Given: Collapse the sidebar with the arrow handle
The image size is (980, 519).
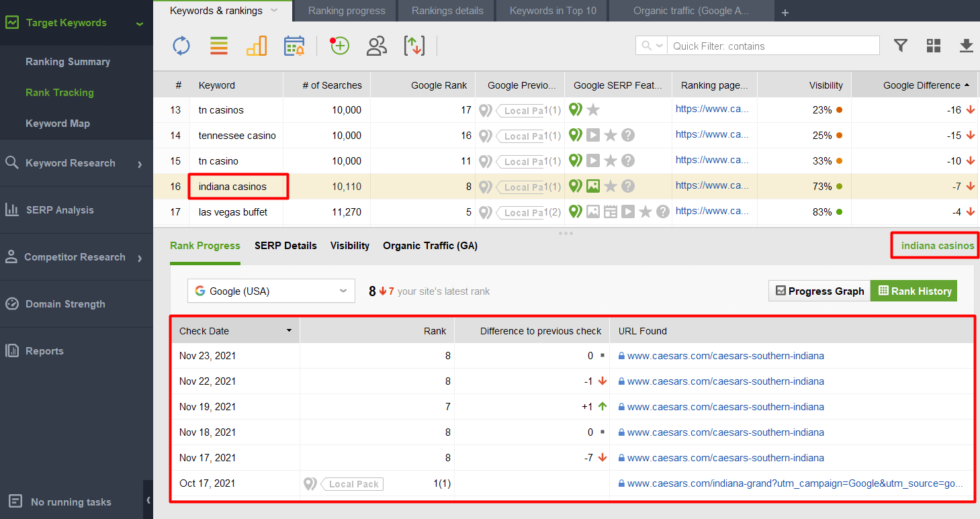Looking at the screenshot, I should [x=148, y=500].
